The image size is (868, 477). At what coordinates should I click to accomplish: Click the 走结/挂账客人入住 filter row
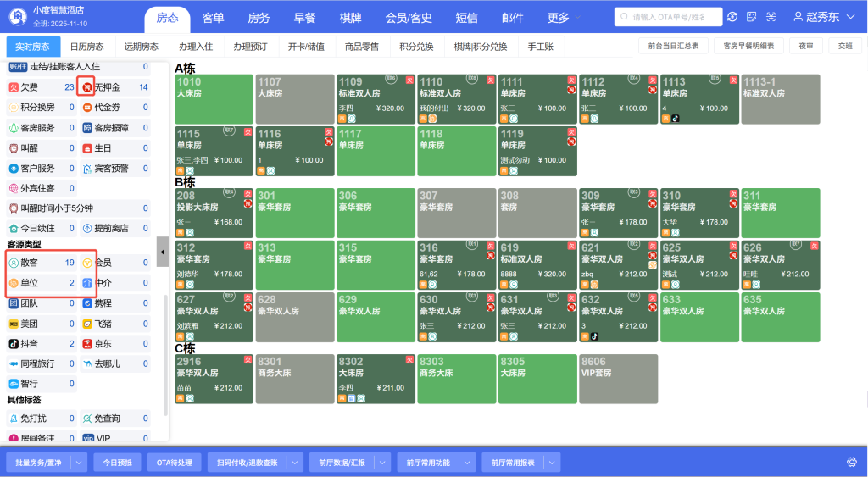click(x=78, y=67)
